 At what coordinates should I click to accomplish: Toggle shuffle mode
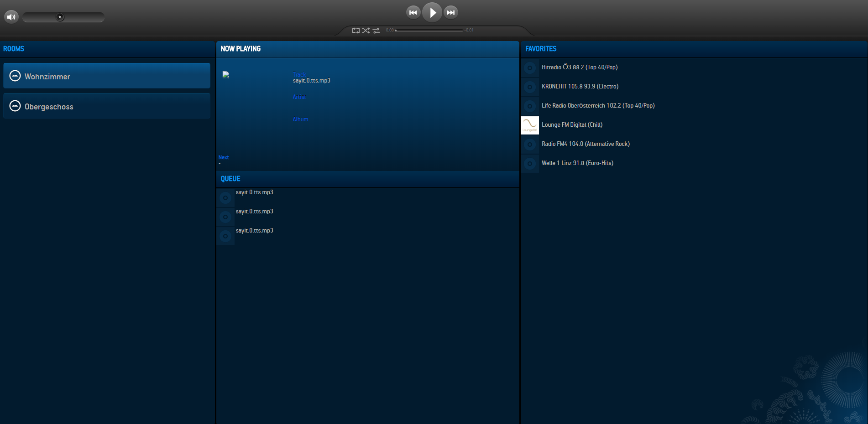tap(366, 31)
